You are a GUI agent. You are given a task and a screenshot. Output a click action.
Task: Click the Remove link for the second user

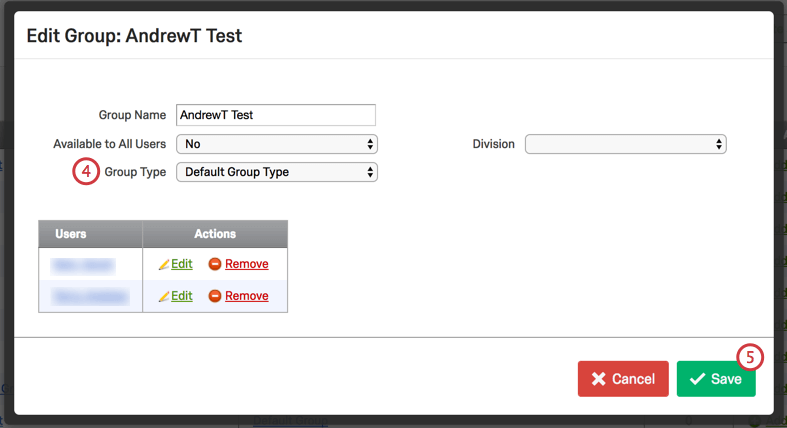(x=246, y=296)
